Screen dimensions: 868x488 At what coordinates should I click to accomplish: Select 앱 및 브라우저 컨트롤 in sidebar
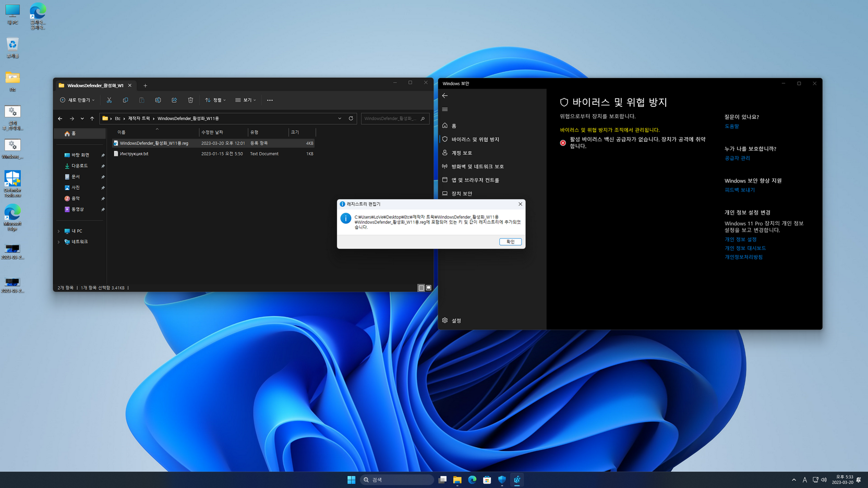point(492,180)
